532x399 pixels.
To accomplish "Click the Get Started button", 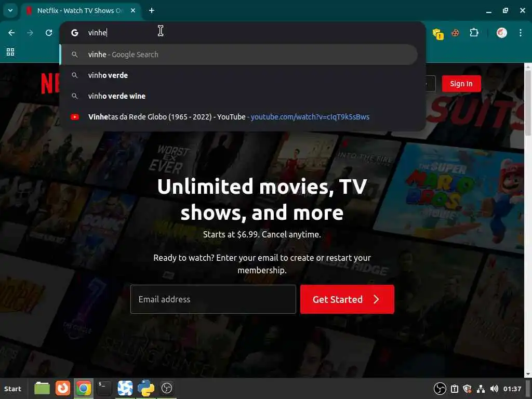I will tap(347, 299).
